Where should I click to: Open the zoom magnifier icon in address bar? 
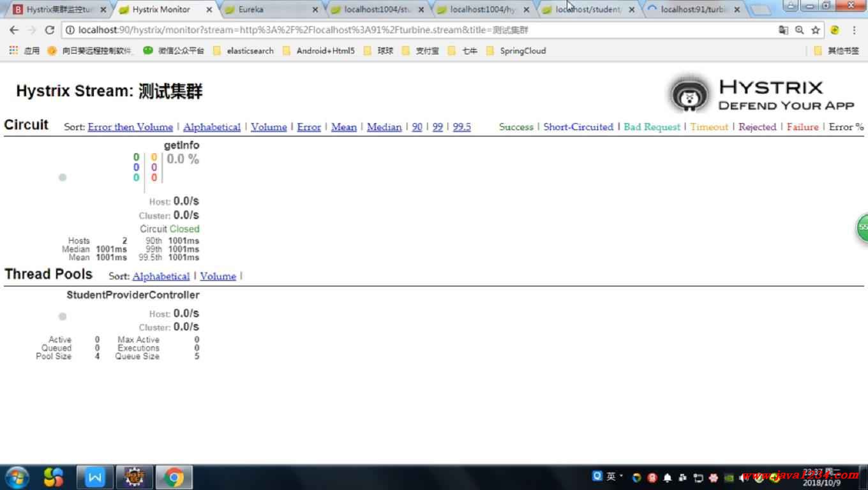[799, 30]
